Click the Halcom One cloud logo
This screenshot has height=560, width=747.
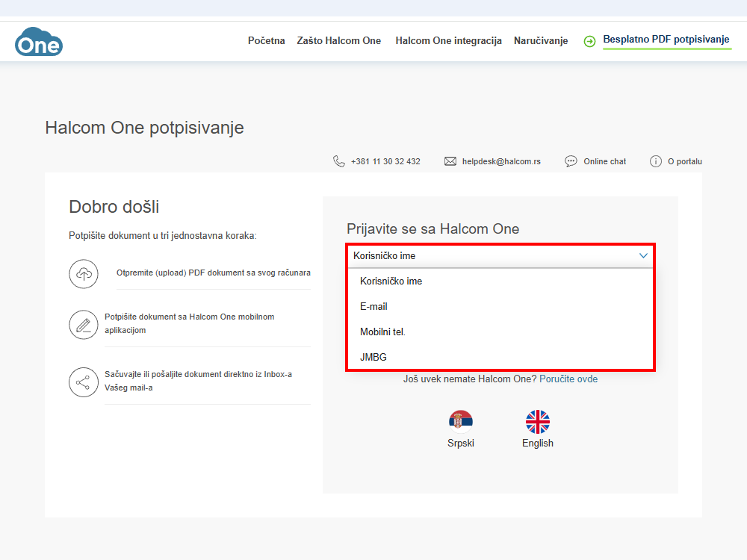[39, 41]
